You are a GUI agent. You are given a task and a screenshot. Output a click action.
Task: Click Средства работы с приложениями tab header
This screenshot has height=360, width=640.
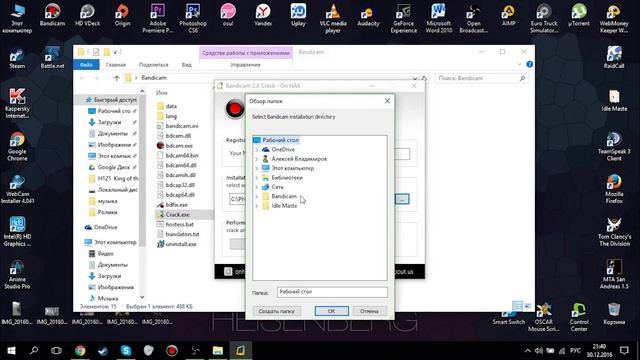point(246,53)
